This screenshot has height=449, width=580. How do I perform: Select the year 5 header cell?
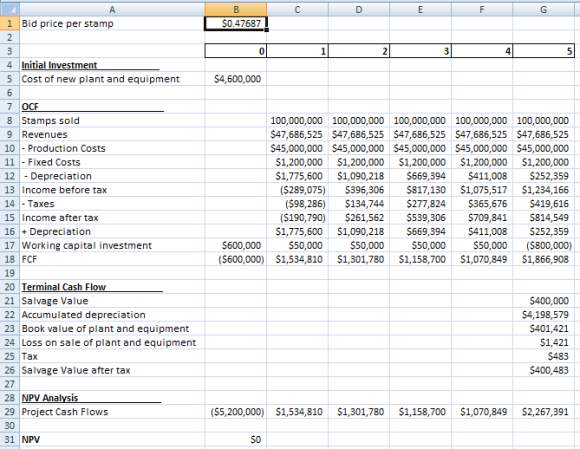[543, 51]
